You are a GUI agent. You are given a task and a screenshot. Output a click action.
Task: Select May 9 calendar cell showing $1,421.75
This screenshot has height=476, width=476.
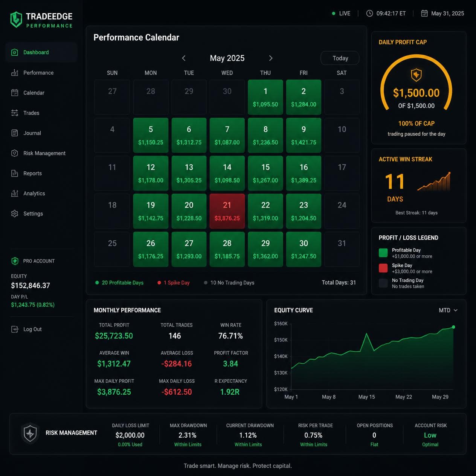pos(304,135)
